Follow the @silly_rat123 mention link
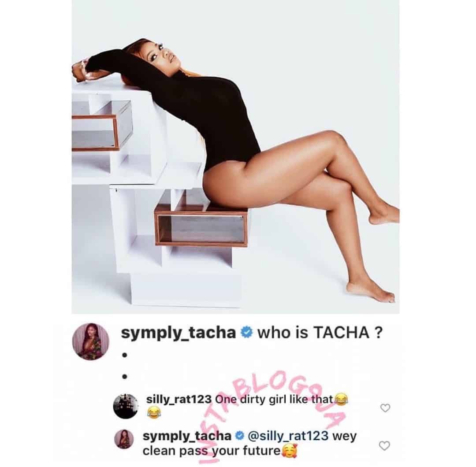 288,436
